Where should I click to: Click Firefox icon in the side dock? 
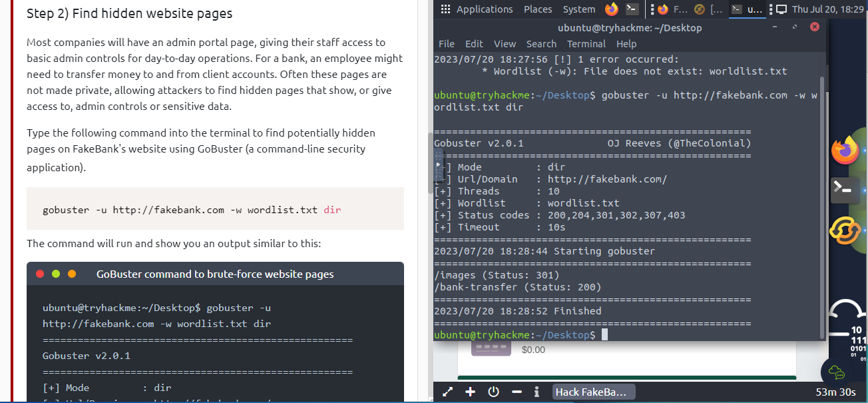[x=845, y=150]
